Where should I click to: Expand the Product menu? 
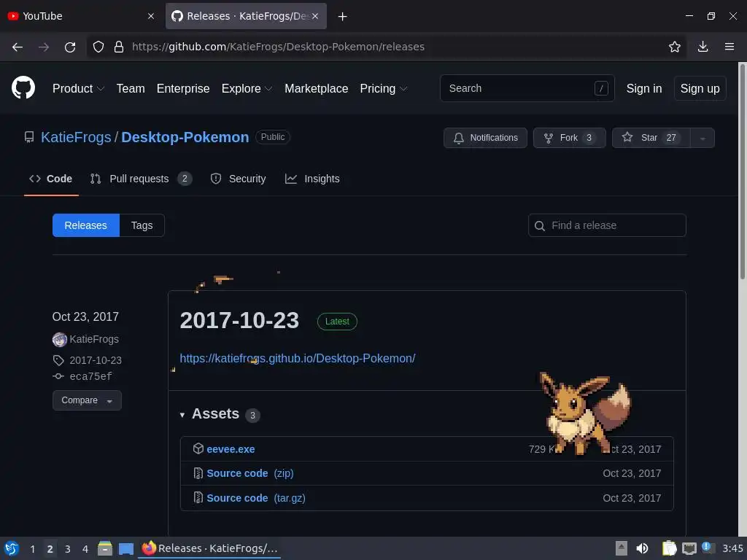(x=78, y=88)
